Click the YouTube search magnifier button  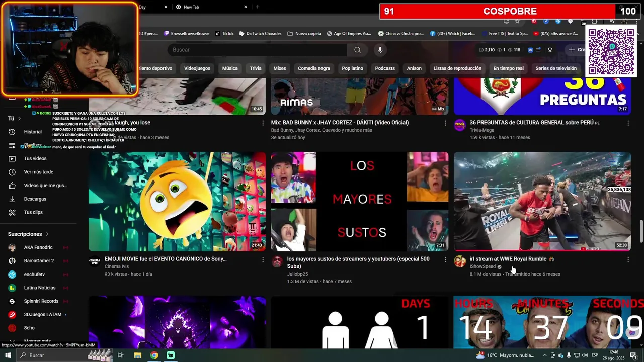(357, 50)
